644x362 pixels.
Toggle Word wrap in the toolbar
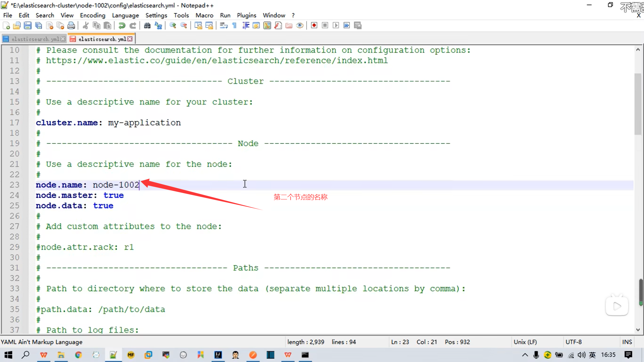224,25
